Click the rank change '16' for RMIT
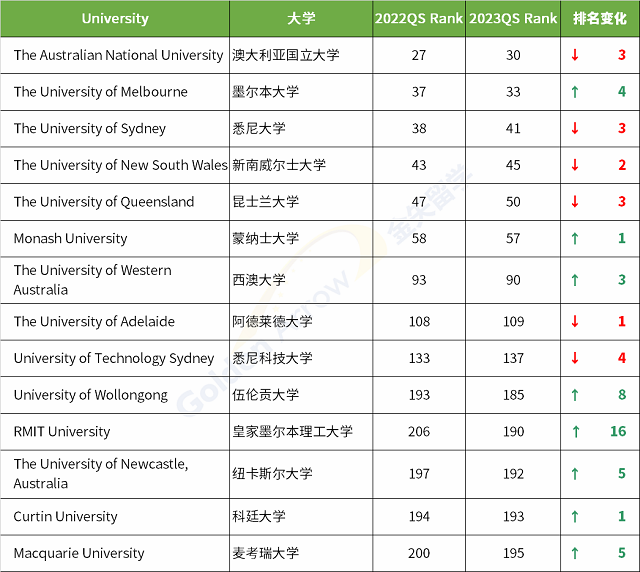 pyautogui.click(x=618, y=432)
